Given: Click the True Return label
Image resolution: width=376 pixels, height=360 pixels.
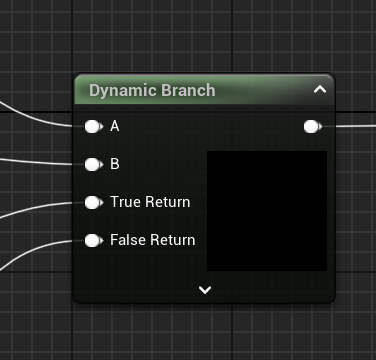Looking at the screenshot, I should (x=150, y=202).
